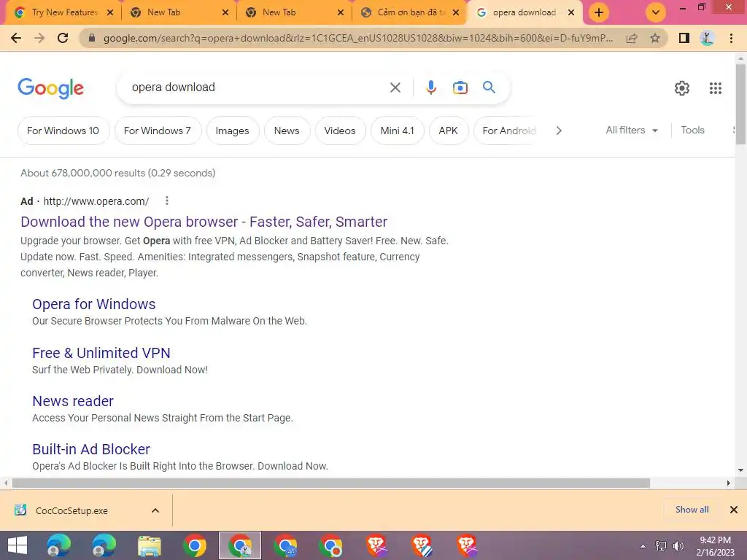The image size is (747, 560).
Task: Select the For Windows 7 filter chip
Action: click(x=158, y=131)
